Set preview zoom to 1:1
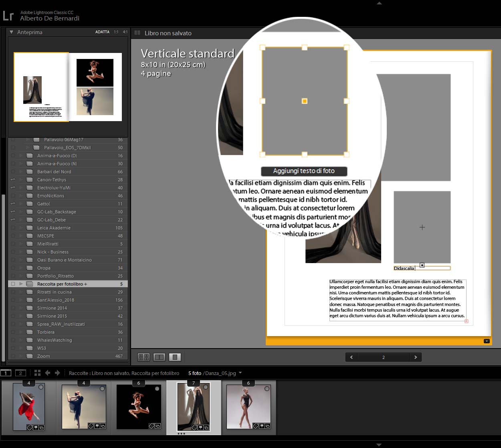This screenshot has width=501, height=448. click(x=116, y=32)
